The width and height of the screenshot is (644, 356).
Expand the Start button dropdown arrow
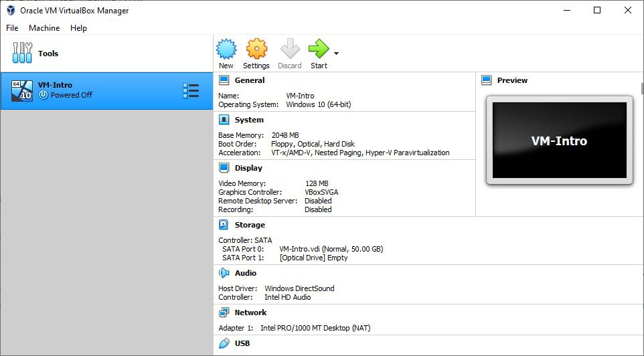(x=336, y=54)
